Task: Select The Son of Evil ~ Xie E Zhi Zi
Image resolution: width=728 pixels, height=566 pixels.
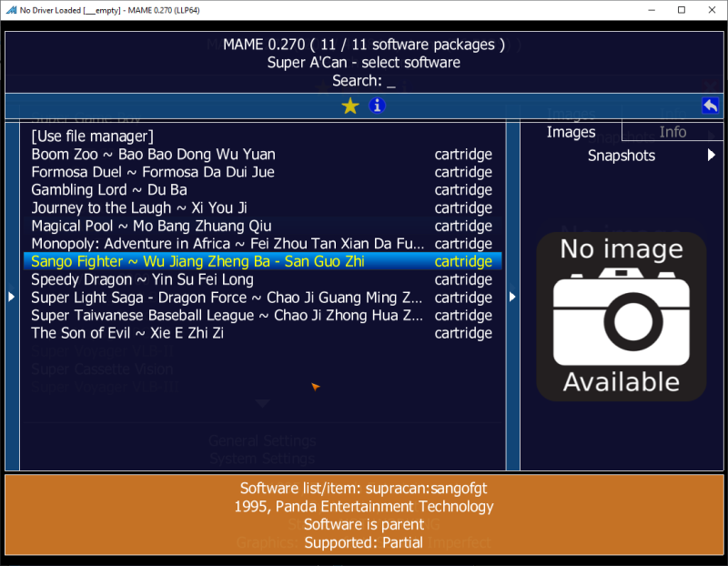Action: (x=262, y=333)
